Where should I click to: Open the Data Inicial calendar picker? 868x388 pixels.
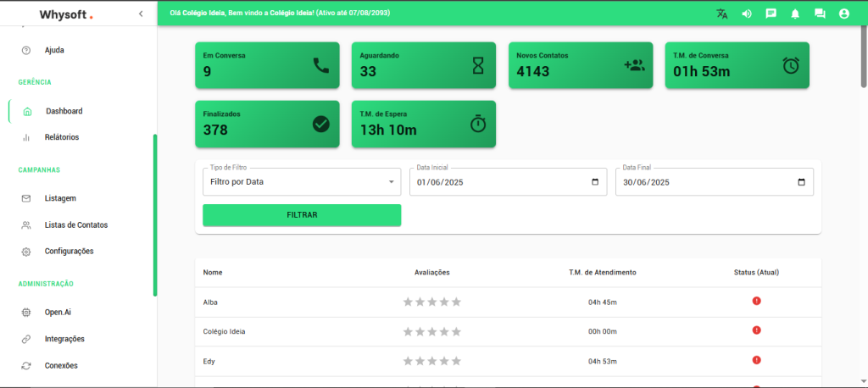pyautogui.click(x=595, y=182)
